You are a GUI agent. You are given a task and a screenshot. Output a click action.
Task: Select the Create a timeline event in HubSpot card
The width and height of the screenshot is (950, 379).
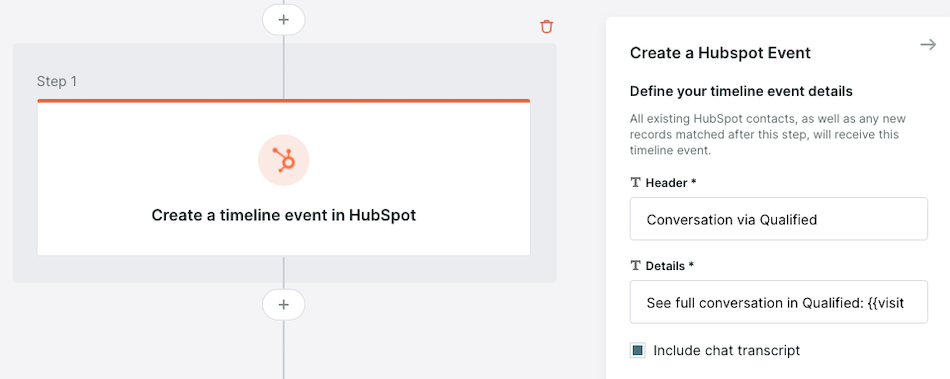pos(284,177)
